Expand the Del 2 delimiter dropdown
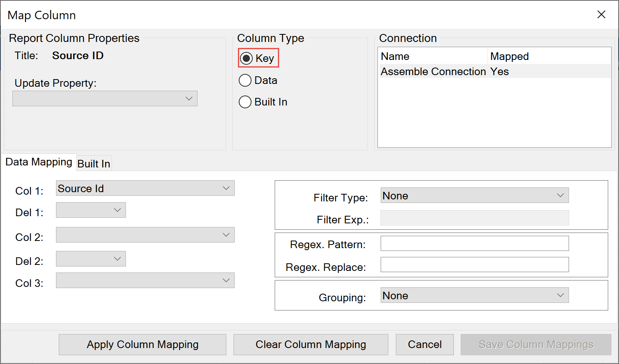 point(91,259)
